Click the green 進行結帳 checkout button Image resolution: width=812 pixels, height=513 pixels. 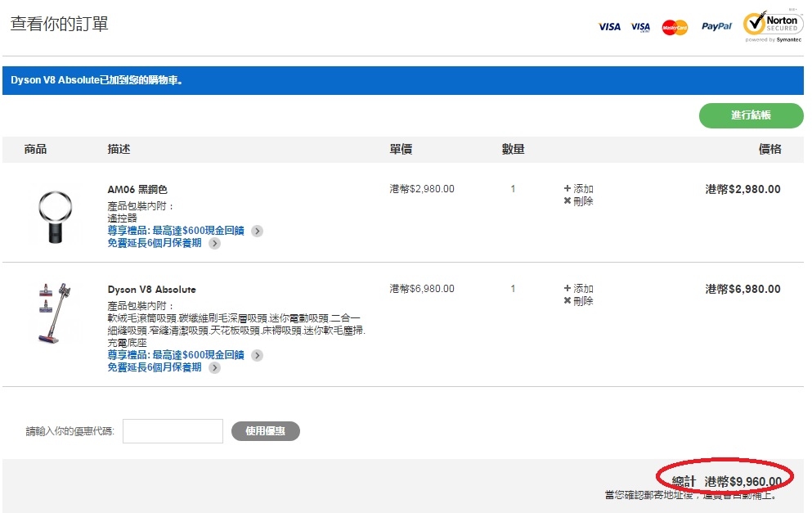(751, 115)
